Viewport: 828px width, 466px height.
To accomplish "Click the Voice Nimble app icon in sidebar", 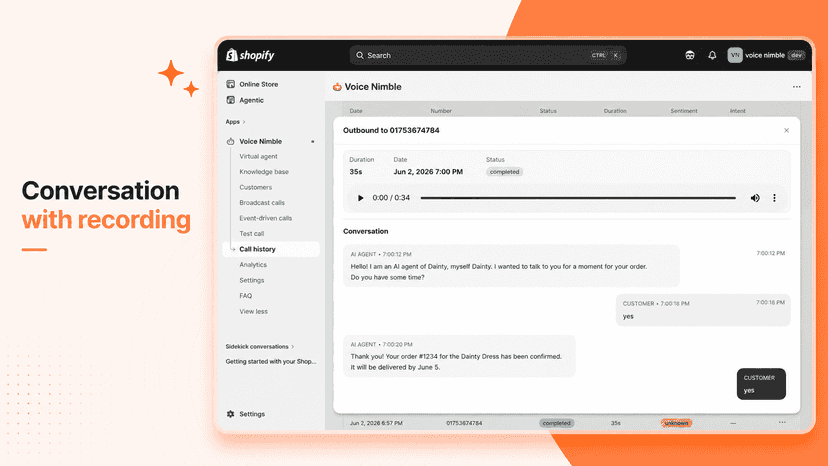I will [231, 141].
